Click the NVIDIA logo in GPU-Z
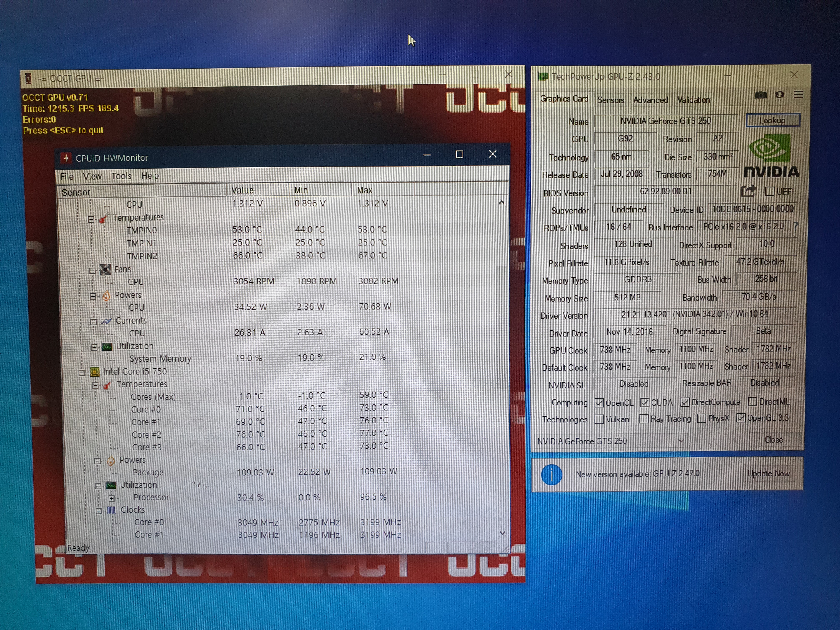 (771, 156)
